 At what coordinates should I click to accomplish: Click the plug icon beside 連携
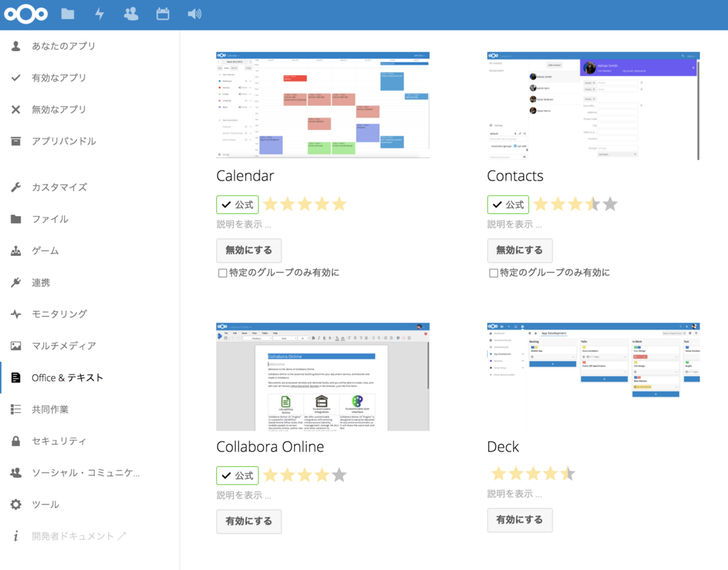(x=16, y=283)
